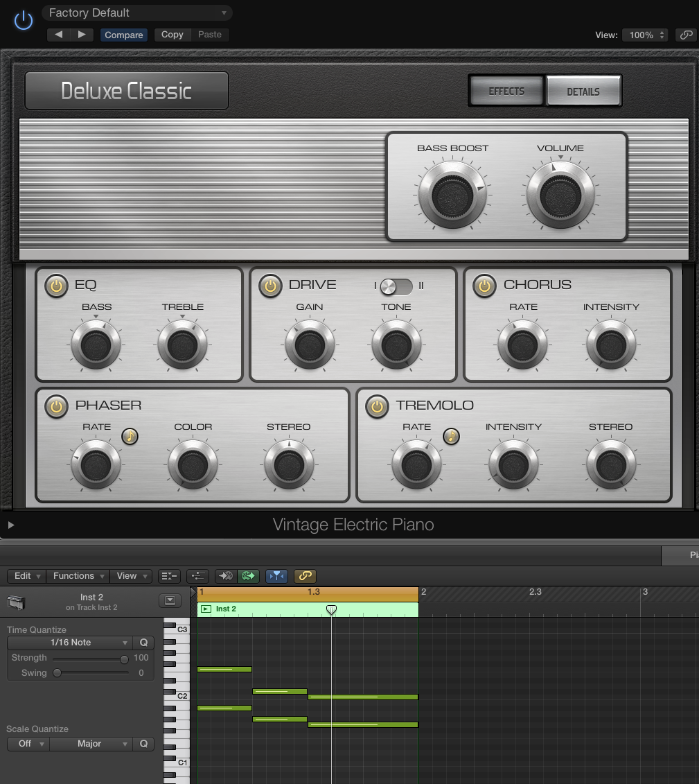This screenshot has width=699, height=784.
Task: Switch to the Details tab
Action: tap(583, 92)
